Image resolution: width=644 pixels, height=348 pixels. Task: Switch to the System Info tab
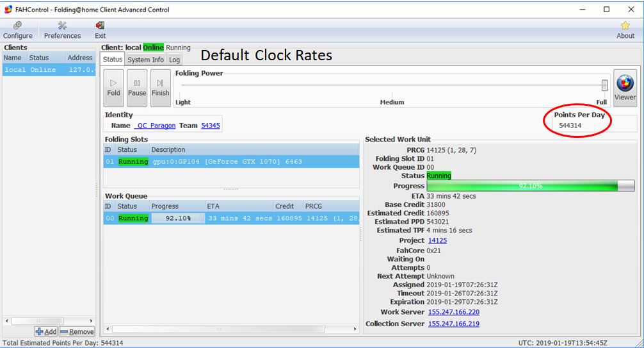145,60
